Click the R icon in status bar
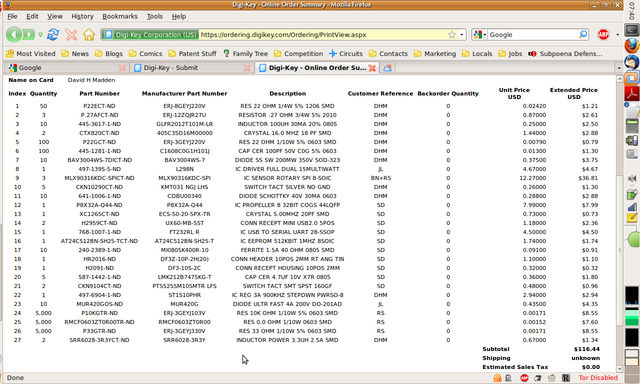Viewport: 640px width, 384px height. tap(566, 378)
